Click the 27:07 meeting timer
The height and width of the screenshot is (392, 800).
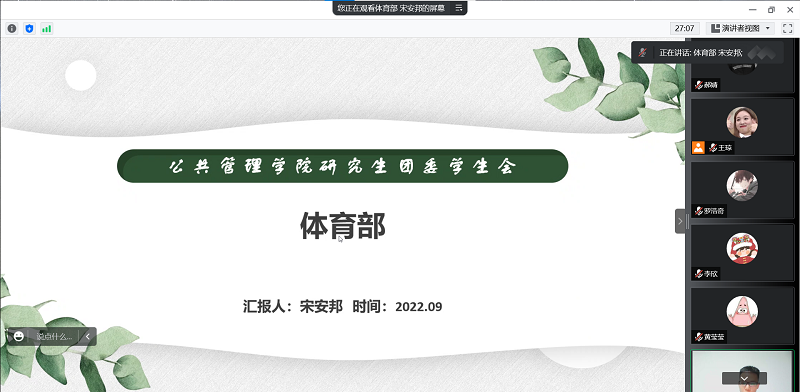tap(685, 28)
